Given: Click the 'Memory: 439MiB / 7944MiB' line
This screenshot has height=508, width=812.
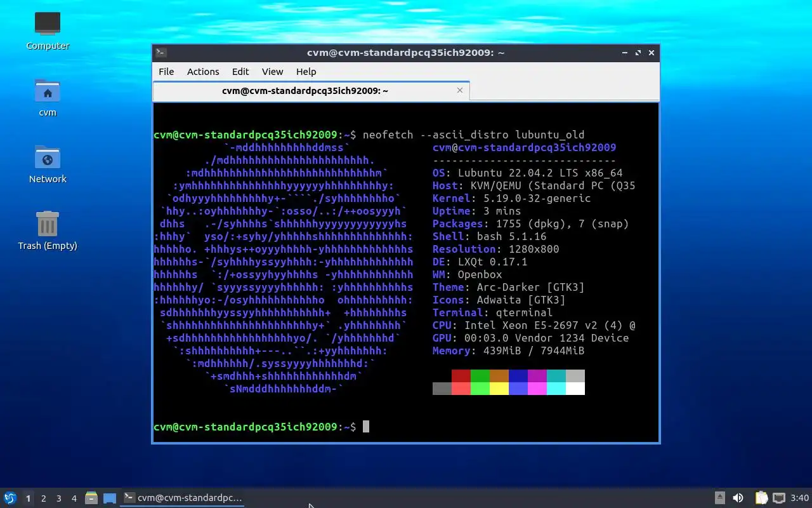Looking at the screenshot, I should coord(509,351).
